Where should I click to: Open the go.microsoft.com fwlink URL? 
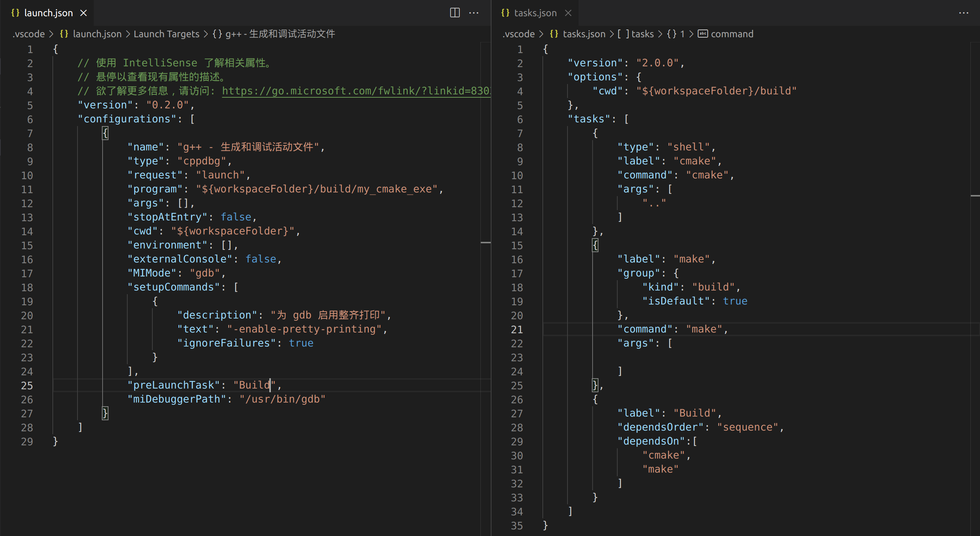click(x=356, y=91)
